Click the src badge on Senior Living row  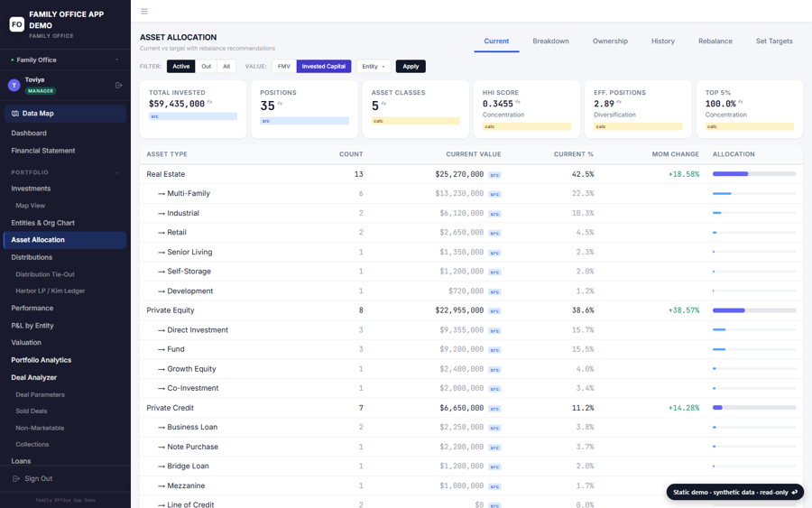pos(494,253)
